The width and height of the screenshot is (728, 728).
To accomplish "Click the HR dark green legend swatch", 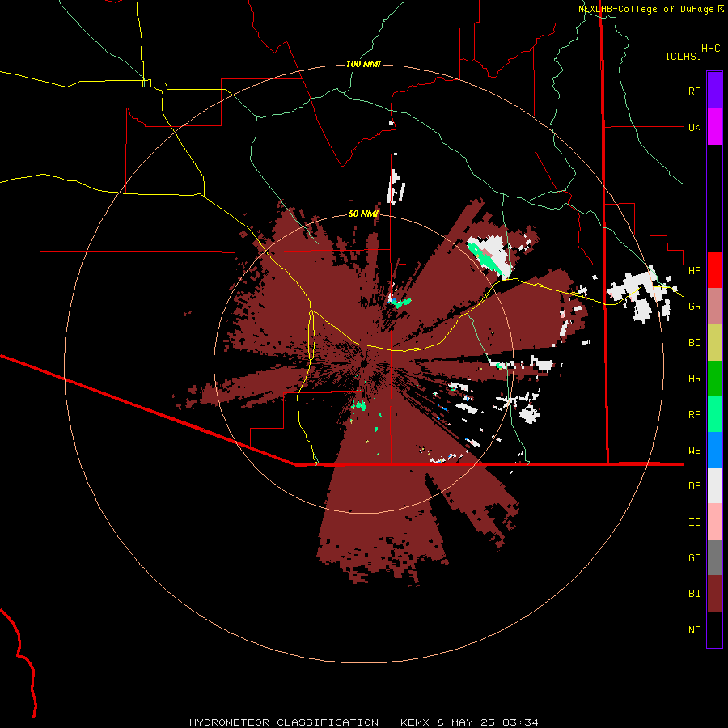I will tap(714, 379).
